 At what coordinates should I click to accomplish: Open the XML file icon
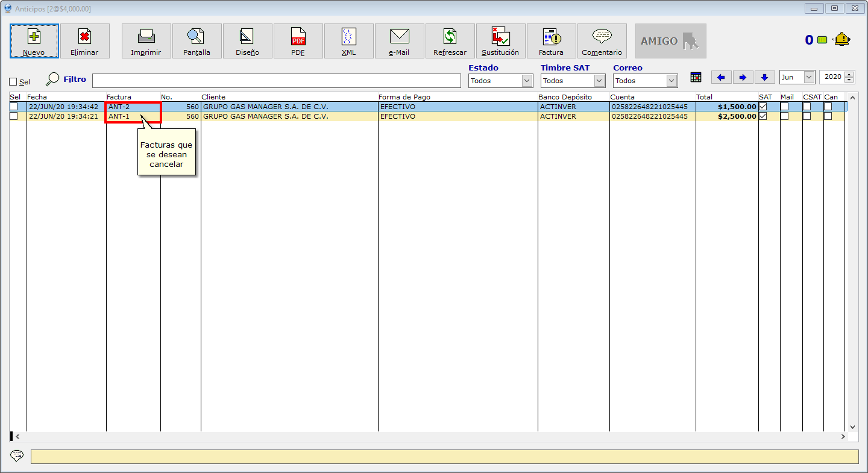(348, 37)
